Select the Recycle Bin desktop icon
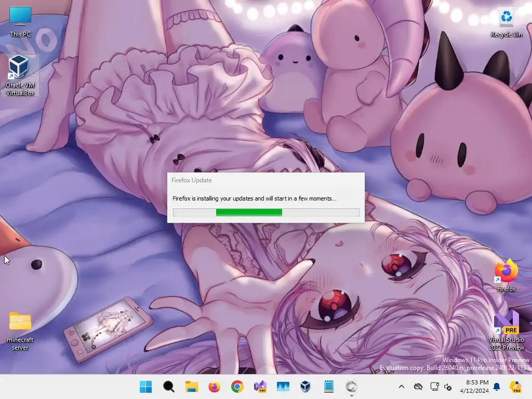Image resolution: width=532 pixels, height=399 pixels. 506,22
